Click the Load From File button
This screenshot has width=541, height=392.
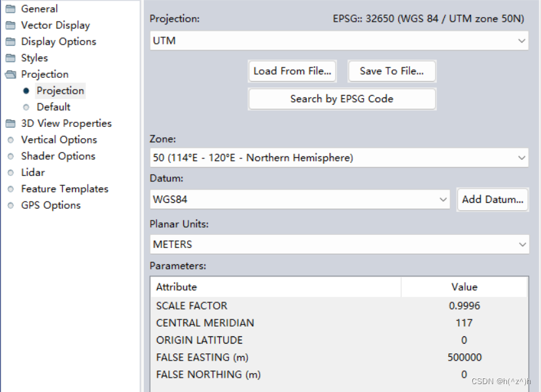coord(292,71)
